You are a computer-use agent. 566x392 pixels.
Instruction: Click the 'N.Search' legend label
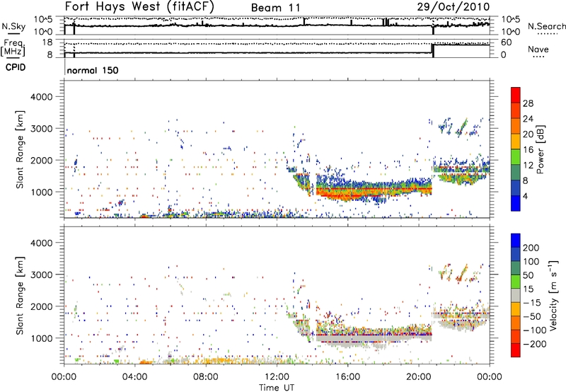pyautogui.click(x=546, y=26)
